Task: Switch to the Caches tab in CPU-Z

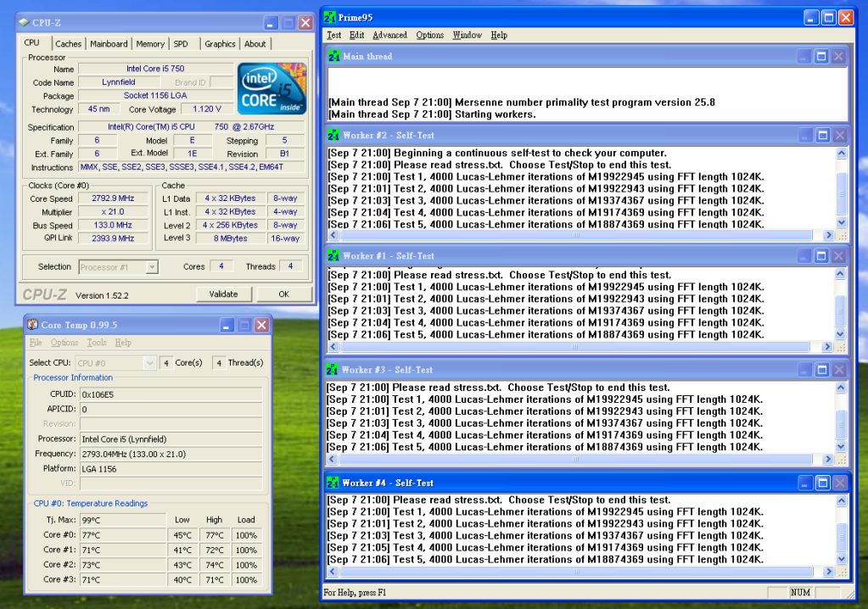Action: 68,44
